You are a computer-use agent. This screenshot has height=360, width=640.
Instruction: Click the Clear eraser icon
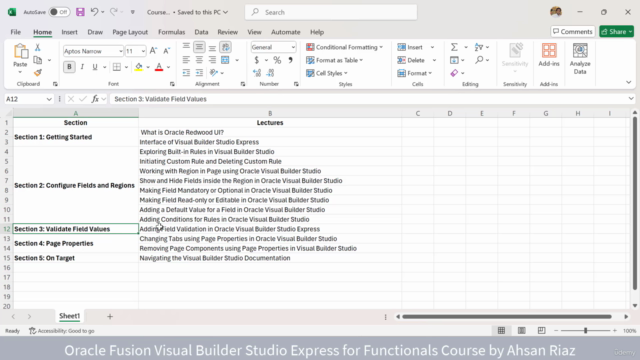tap(454, 73)
